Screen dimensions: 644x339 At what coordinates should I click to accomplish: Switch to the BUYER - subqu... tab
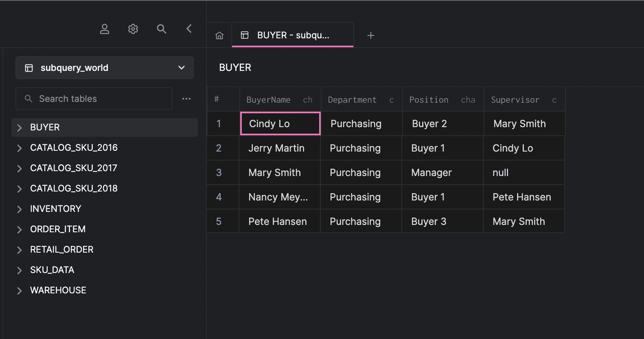click(x=292, y=35)
